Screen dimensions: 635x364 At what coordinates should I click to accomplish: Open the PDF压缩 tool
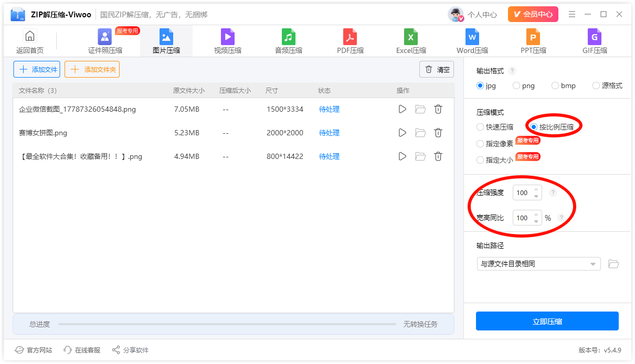click(350, 41)
